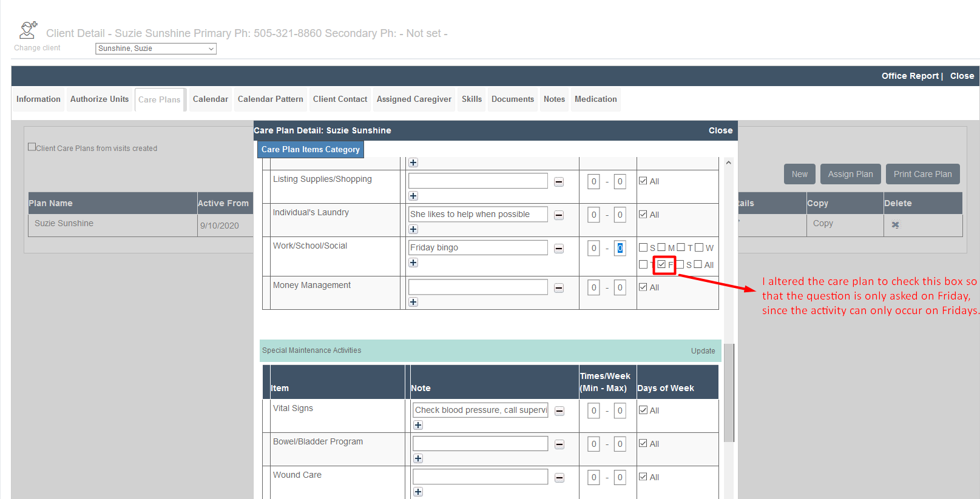The height and width of the screenshot is (499, 980).
Task: Click the Friday bingo note field
Action: [478, 247]
